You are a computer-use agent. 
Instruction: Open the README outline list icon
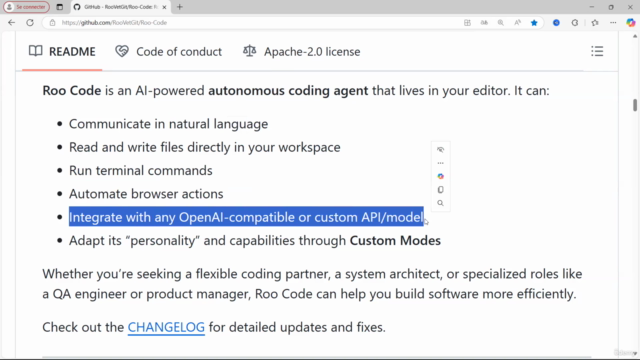tap(597, 51)
